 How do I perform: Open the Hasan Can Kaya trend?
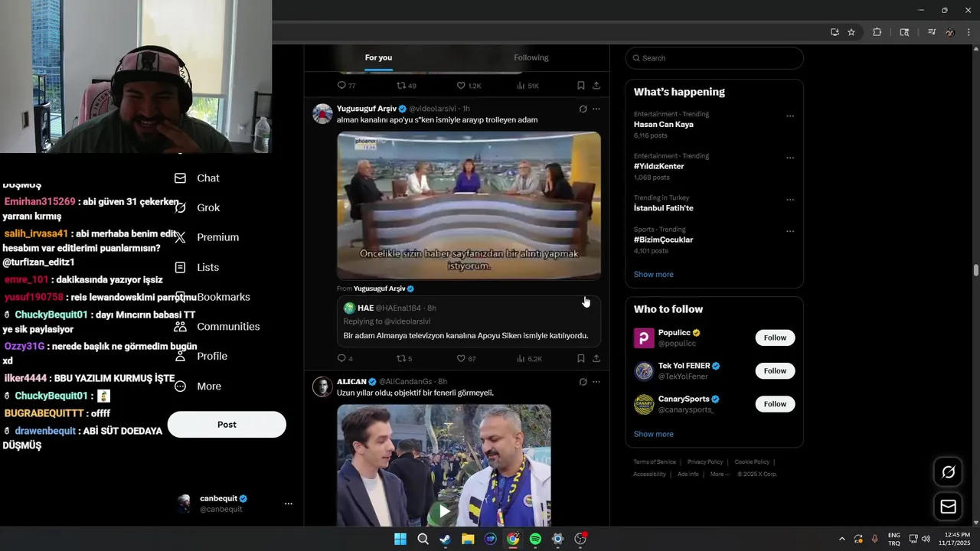(x=664, y=125)
